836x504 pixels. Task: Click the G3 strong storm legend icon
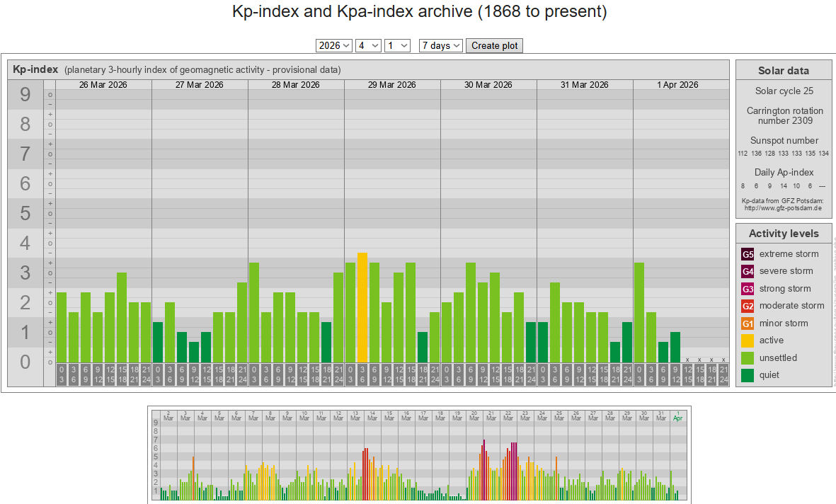click(x=748, y=289)
